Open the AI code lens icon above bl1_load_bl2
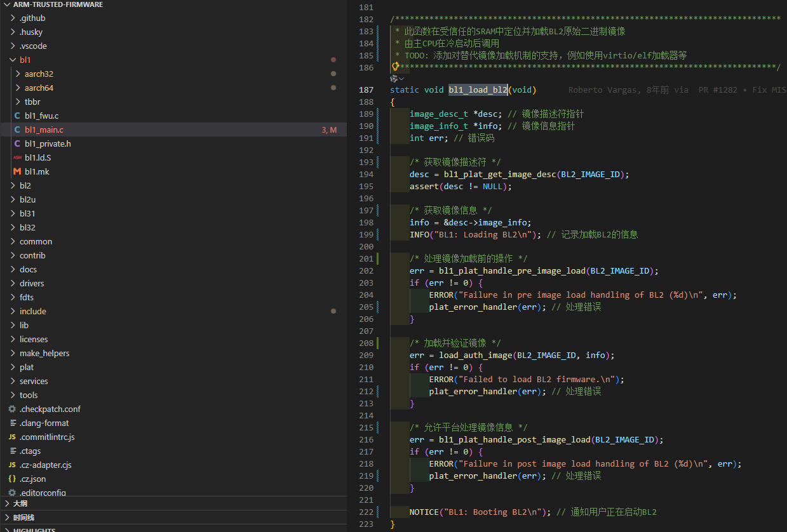The image size is (787, 532). tap(394, 79)
